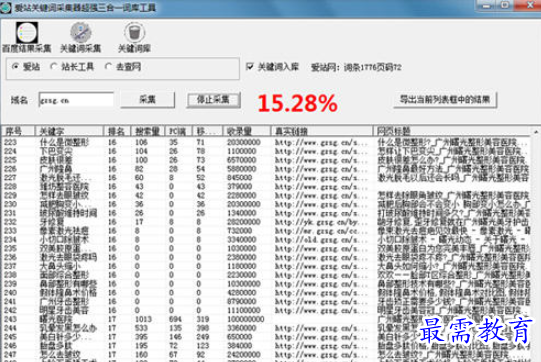Click the 15.28% progress indicator
Image resolution: width=541 pixels, height=362 pixels.
pos(297,103)
